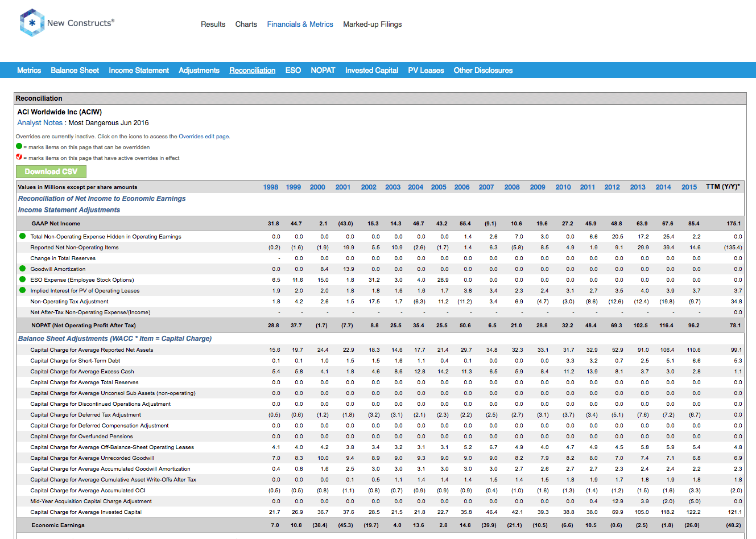Click Mid-Year Acquisition Capital Charge Adjustment label
756x539 pixels.
tap(91, 501)
